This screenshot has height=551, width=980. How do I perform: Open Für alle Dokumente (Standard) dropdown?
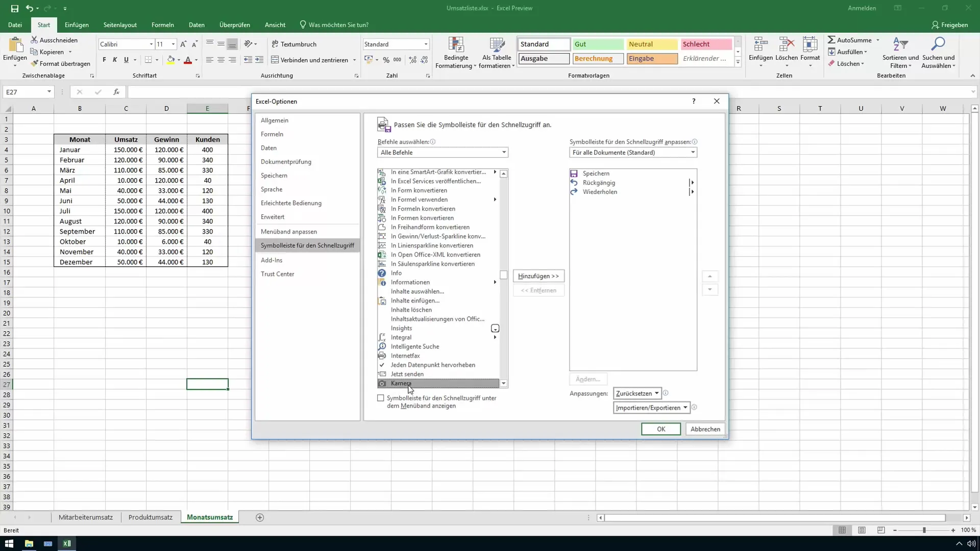(633, 153)
